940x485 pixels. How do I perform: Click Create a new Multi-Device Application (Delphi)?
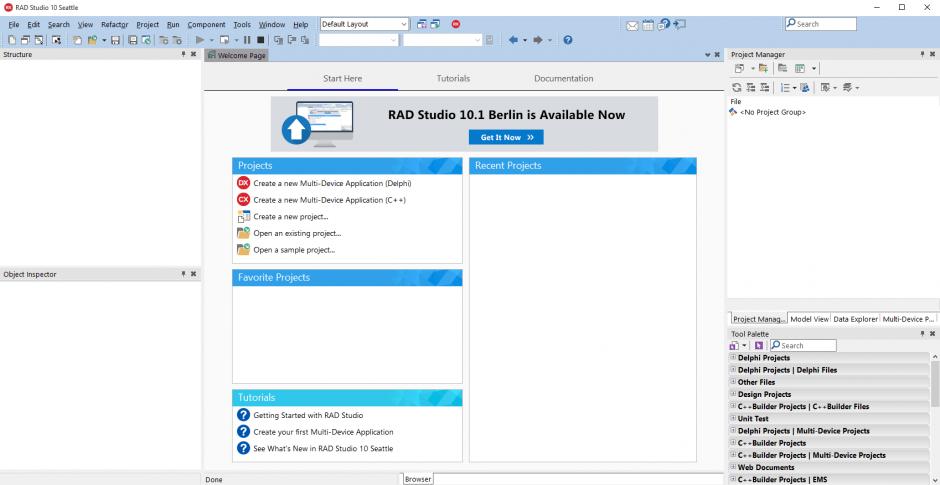332,183
